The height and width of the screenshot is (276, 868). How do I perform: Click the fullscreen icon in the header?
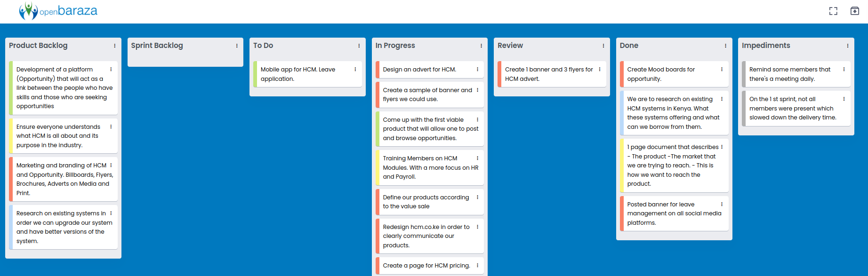click(833, 11)
